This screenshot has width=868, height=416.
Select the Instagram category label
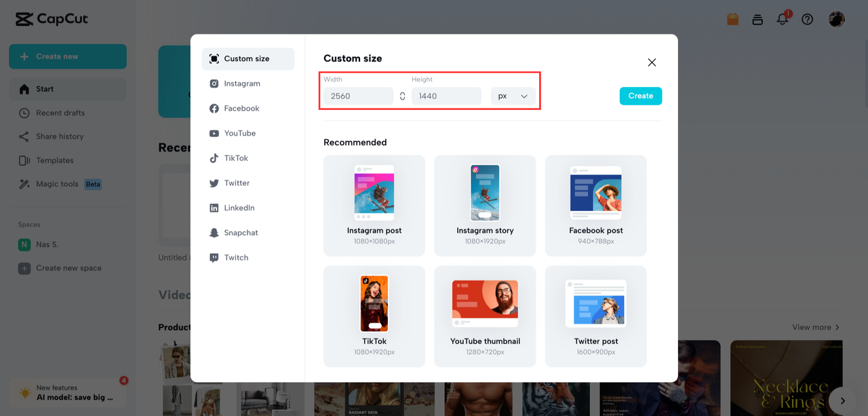coord(242,83)
